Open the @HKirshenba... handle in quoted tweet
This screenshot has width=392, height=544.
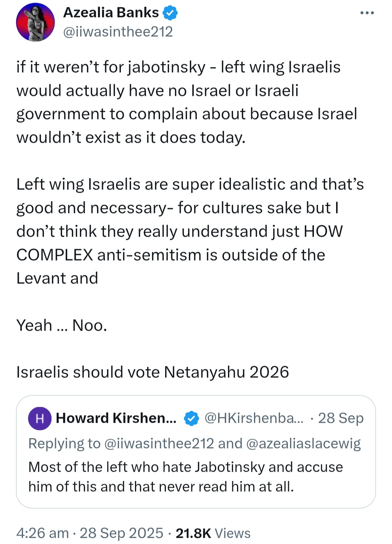[254, 418]
